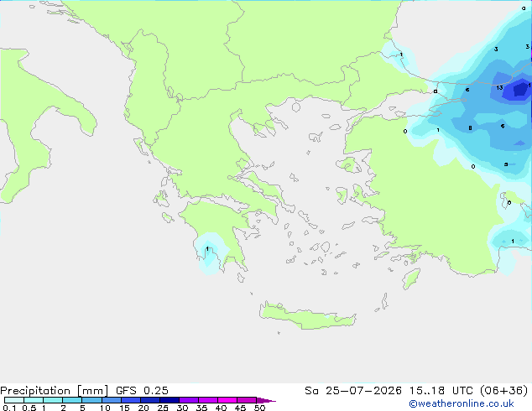The width and height of the screenshot is (532, 411).
Task: Click the 'Sa 25-07-2026' date text
Action: point(353,391)
